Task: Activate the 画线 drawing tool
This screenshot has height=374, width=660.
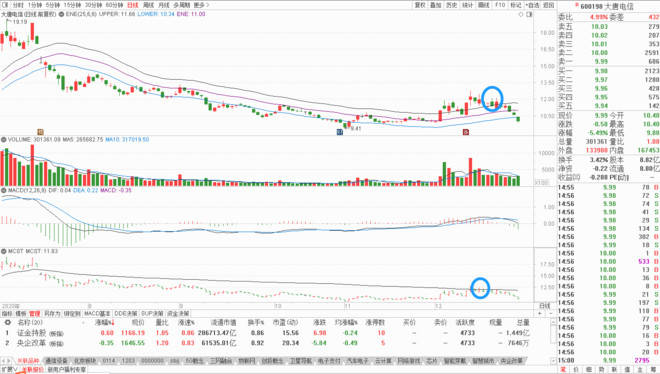Action: point(484,5)
